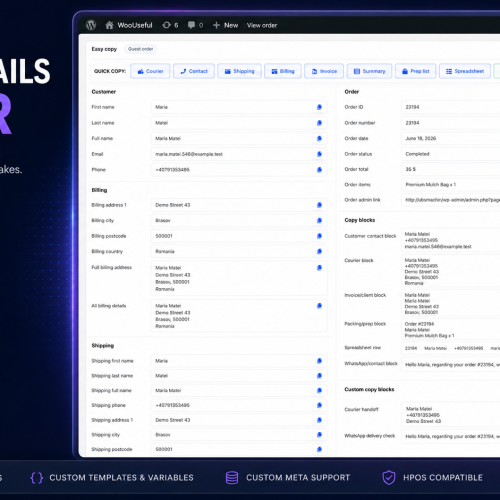Click the email maria.matei.546@example.test field

239,154
